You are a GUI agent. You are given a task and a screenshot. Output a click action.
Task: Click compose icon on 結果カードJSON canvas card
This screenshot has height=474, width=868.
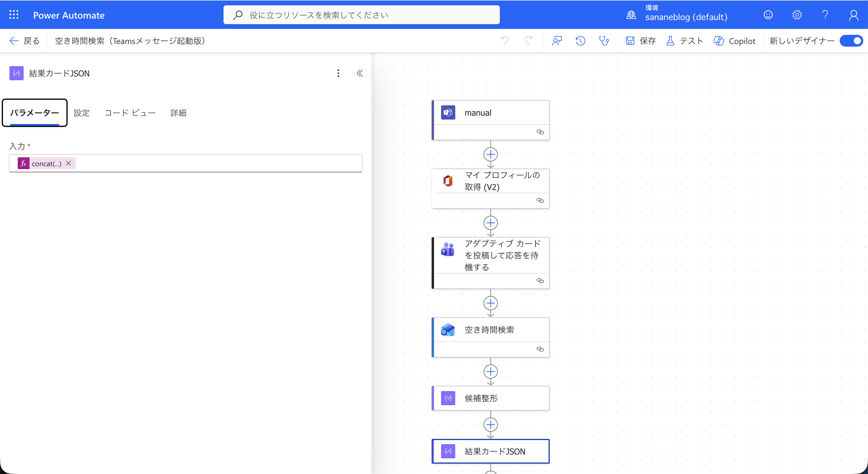[448, 451]
